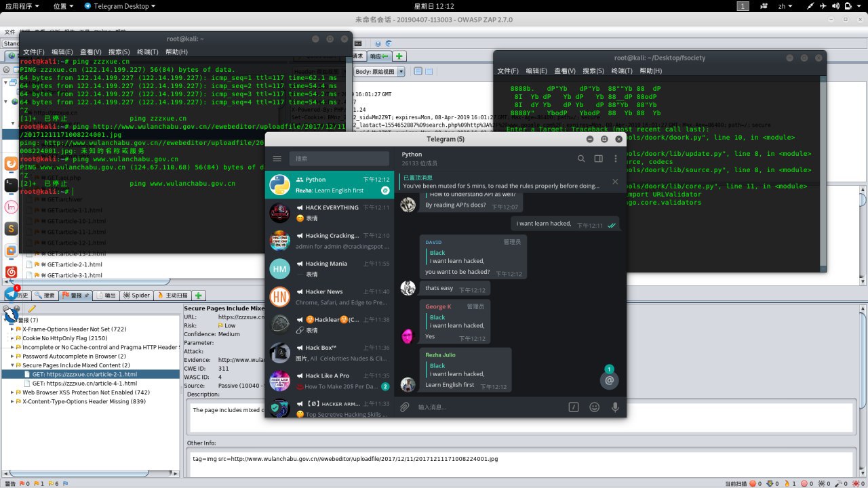
Task: Open Telegram Desktop app menu in top bar
Action: tap(119, 5)
